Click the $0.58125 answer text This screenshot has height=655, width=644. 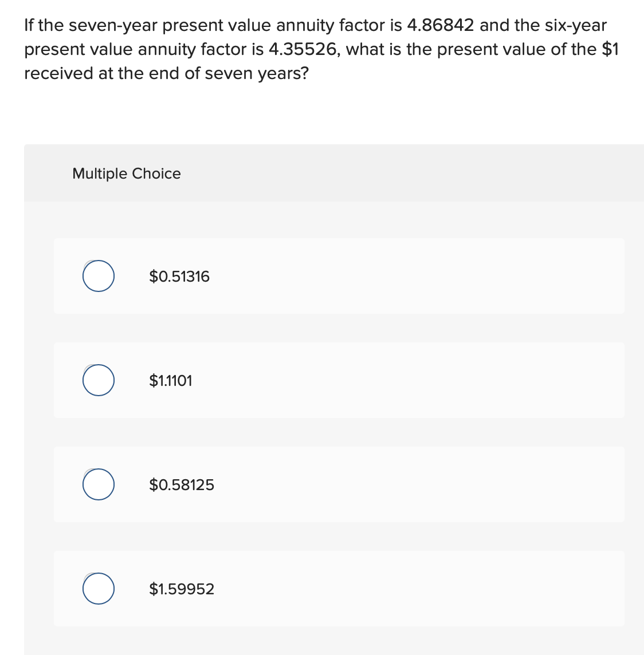pyautogui.click(x=182, y=484)
